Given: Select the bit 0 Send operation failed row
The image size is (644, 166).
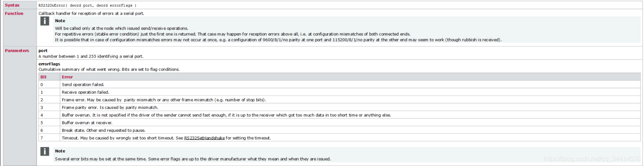Looking at the screenshot, I should 340,85.
